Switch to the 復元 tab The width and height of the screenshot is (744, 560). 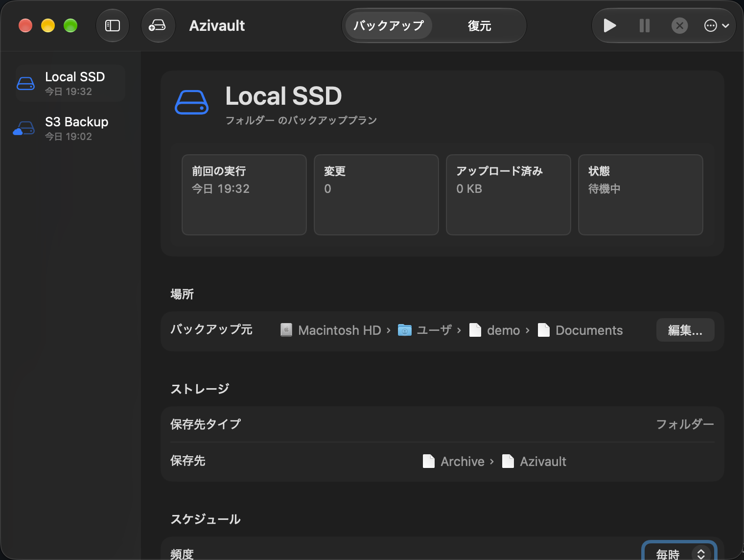pyautogui.click(x=479, y=25)
